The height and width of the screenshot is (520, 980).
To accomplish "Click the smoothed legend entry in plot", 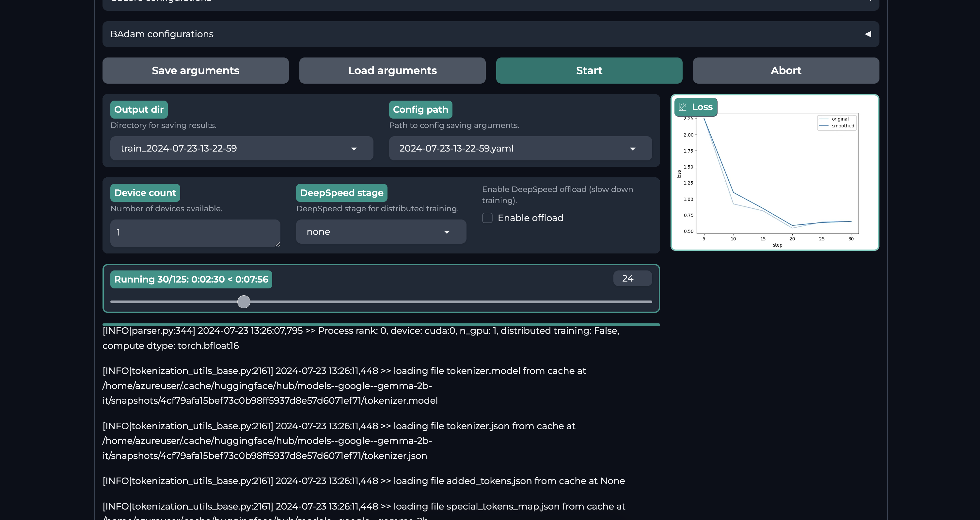I will point(842,126).
